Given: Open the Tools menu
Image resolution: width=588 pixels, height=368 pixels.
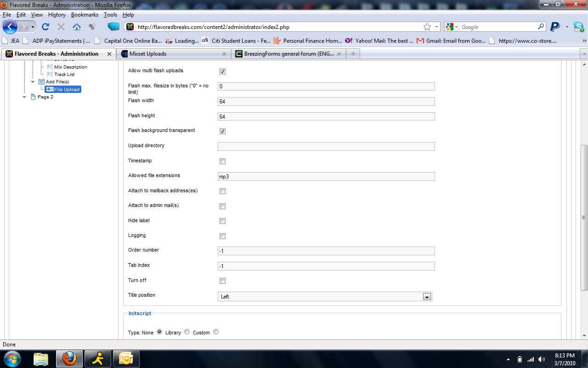Looking at the screenshot, I should [110, 15].
